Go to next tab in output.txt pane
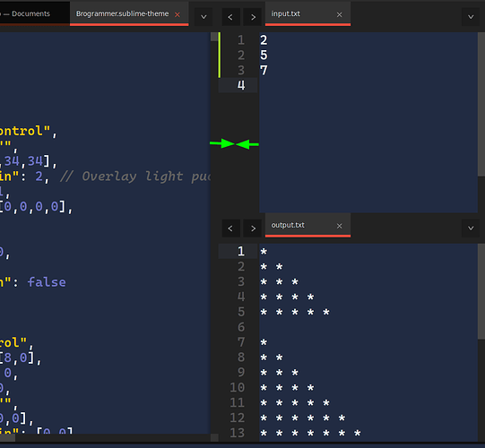Viewport: 485px width, 448px height. click(253, 228)
